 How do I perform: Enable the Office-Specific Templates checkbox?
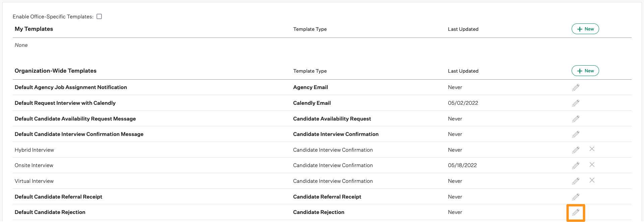[99, 16]
